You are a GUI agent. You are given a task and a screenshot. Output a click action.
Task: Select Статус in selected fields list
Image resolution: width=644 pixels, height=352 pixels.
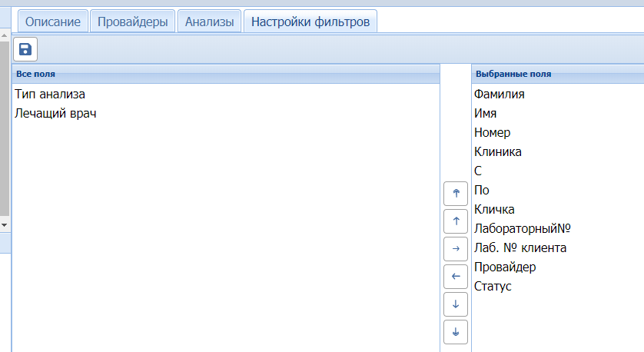(x=493, y=287)
